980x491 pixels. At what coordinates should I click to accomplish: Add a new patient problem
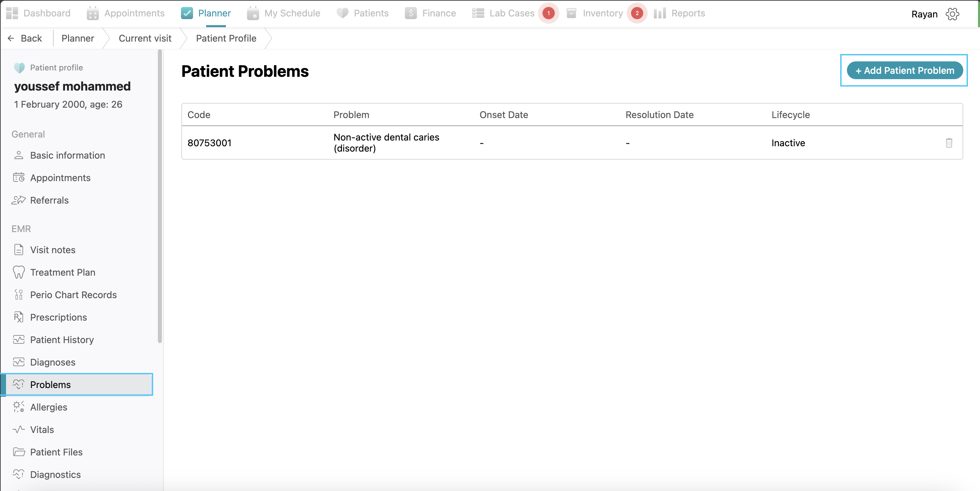905,70
